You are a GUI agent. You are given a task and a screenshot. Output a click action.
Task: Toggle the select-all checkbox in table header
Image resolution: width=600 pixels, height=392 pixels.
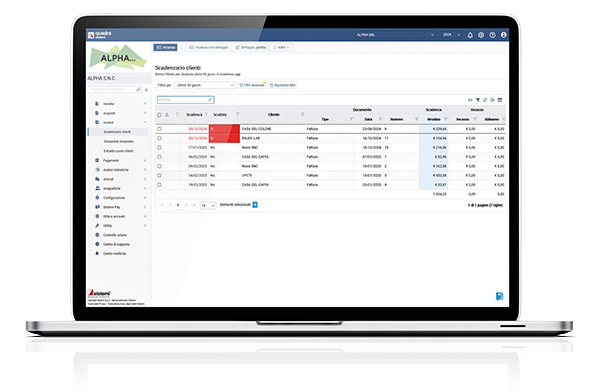159,114
